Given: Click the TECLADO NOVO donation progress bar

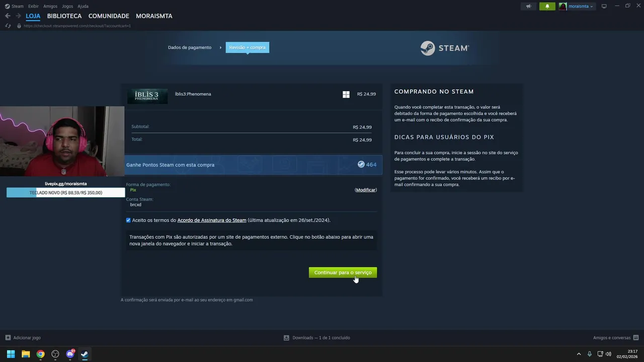Looking at the screenshot, I should point(65,193).
